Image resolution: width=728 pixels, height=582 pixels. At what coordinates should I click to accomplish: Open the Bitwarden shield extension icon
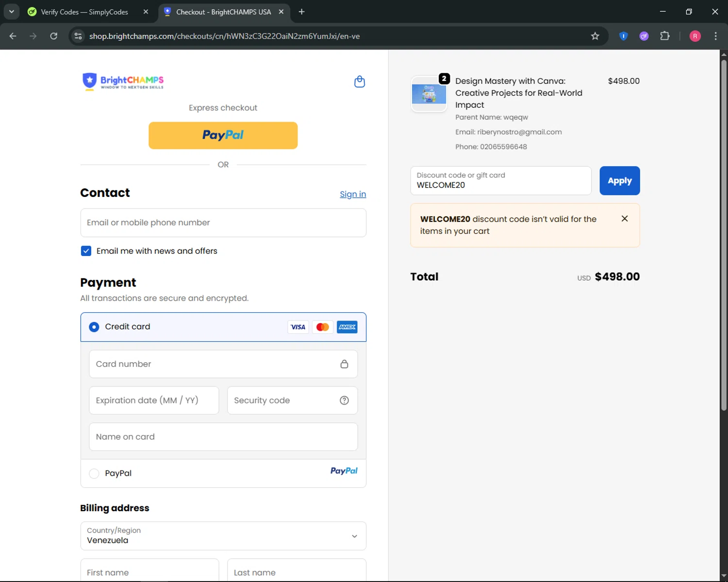click(624, 36)
